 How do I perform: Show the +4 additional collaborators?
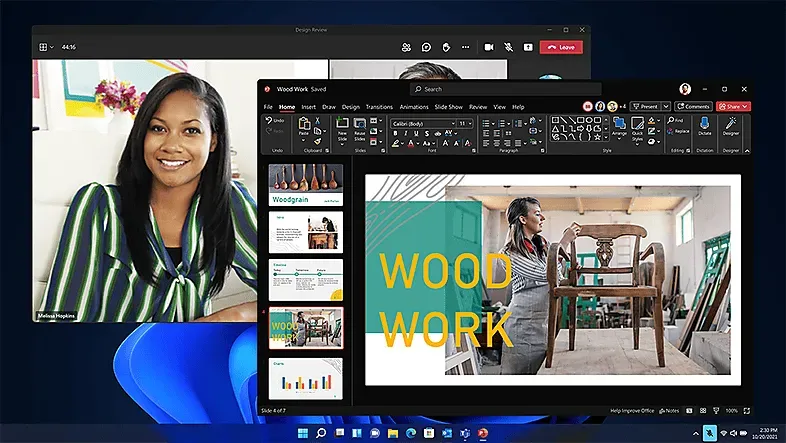click(x=623, y=106)
